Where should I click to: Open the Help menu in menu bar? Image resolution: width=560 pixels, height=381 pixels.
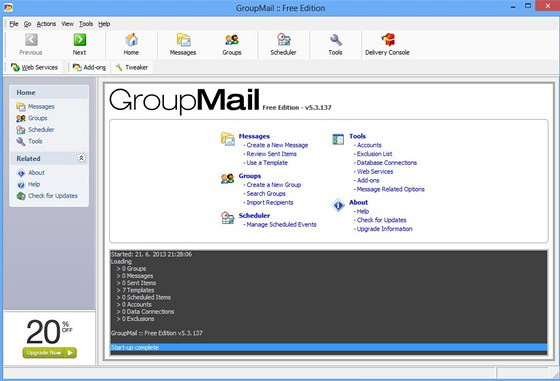104,24
